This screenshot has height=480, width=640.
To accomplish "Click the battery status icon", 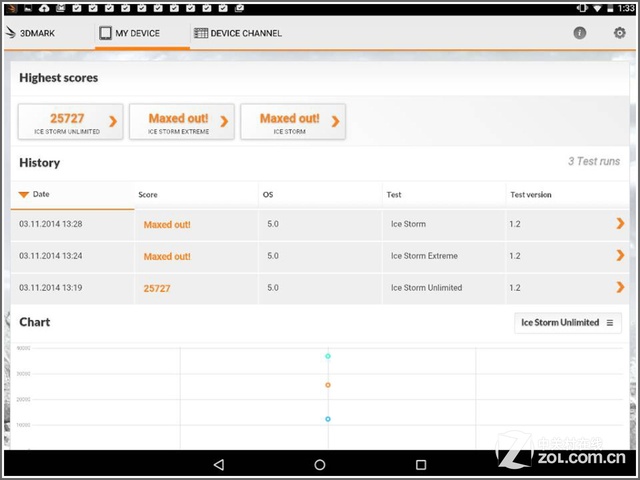I will click(x=611, y=8).
